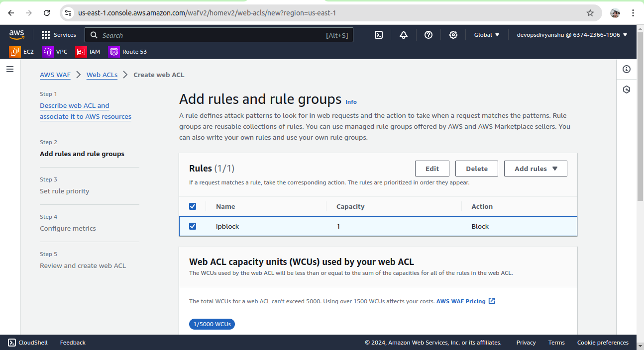This screenshot has width=644, height=350.
Task: Open the Route 53 service shortcut
Action: tap(128, 51)
